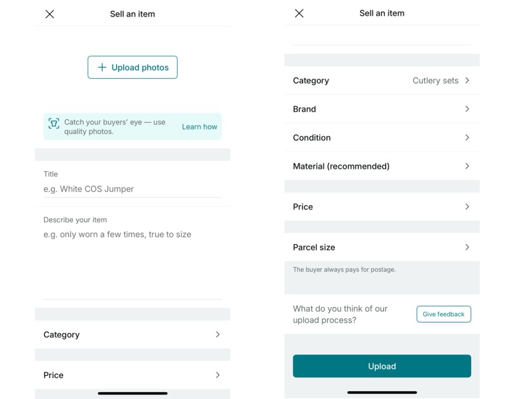Screen dimensions: 532x399
Task: Expand Category row on left screen
Action: tap(132, 335)
